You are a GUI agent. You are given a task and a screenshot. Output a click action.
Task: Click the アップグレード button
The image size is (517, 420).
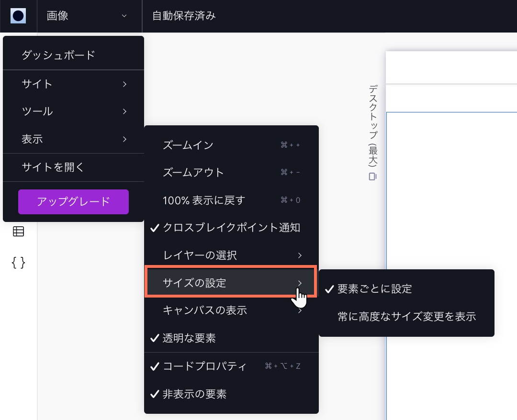point(73,202)
